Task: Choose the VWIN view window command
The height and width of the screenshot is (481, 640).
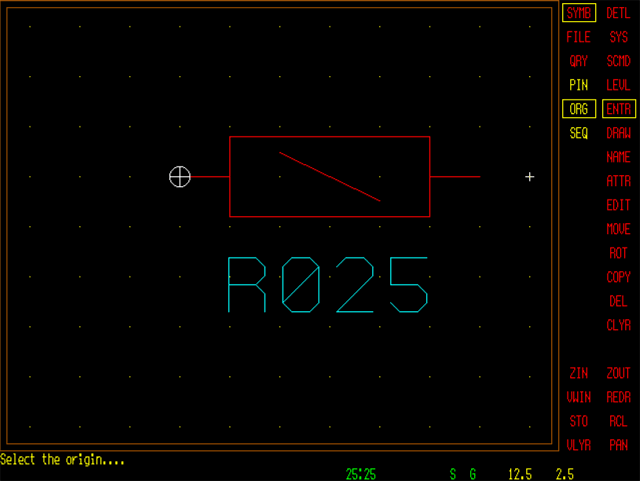Action: pyautogui.click(x=578, y=397)
